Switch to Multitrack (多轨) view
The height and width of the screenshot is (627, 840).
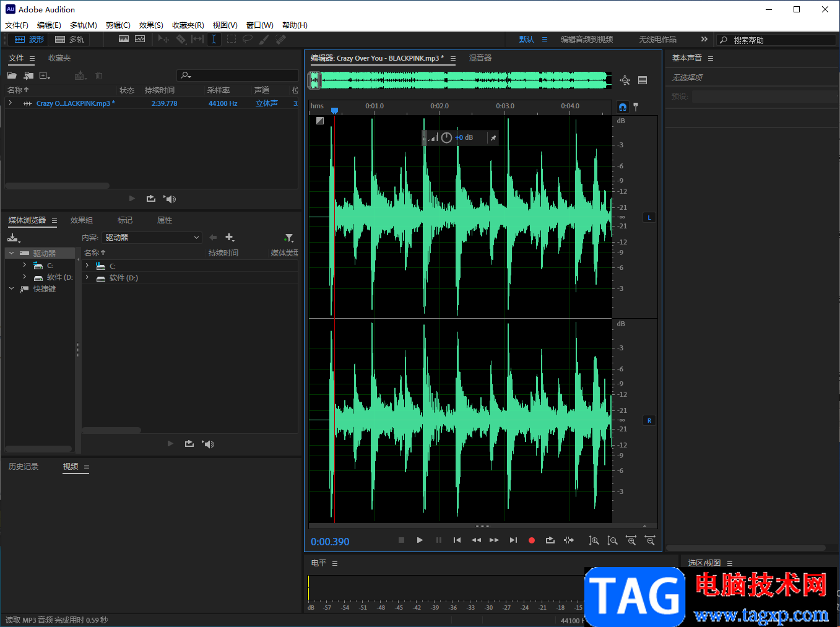69,39
